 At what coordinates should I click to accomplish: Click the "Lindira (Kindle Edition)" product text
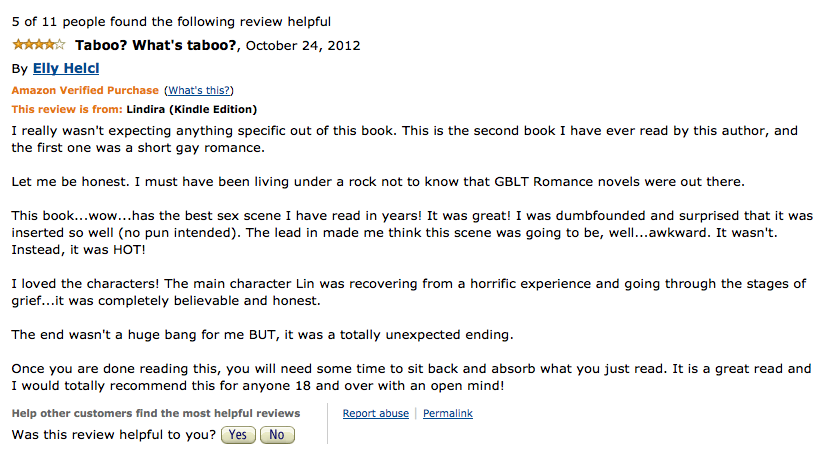coord(192,109)
